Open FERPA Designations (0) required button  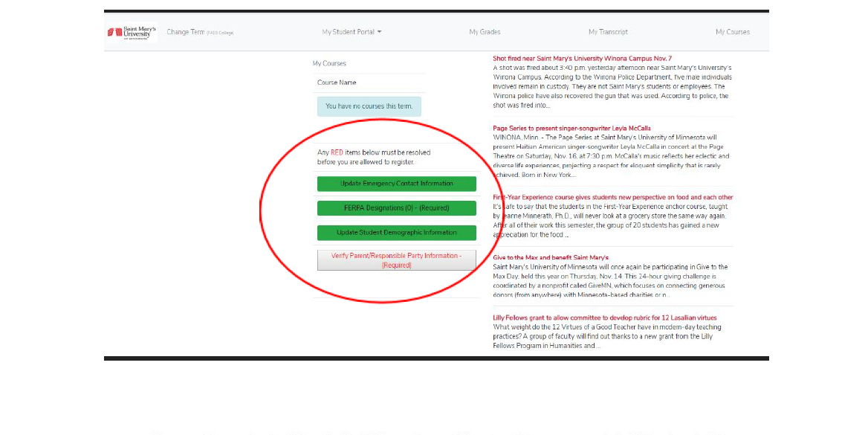396,208
